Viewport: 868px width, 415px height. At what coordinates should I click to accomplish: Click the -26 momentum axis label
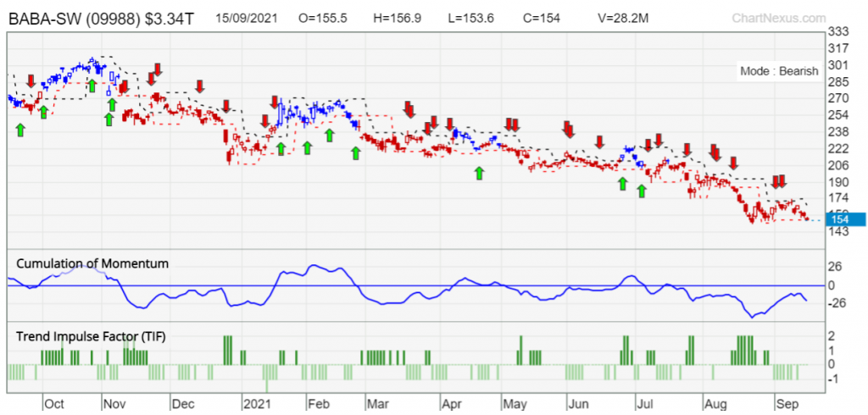835,302
